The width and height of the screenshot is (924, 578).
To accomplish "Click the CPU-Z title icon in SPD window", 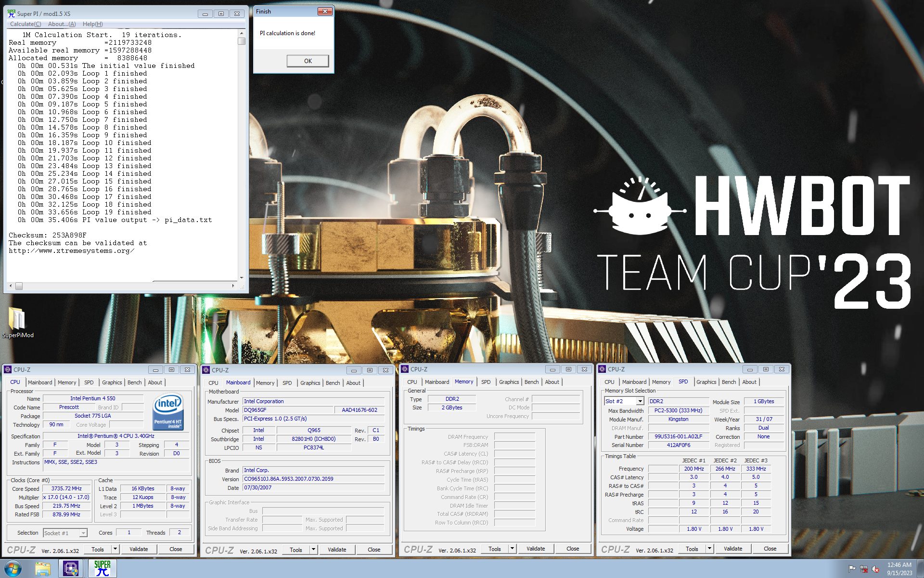I will pyautogui.click(x=602, y=369).
